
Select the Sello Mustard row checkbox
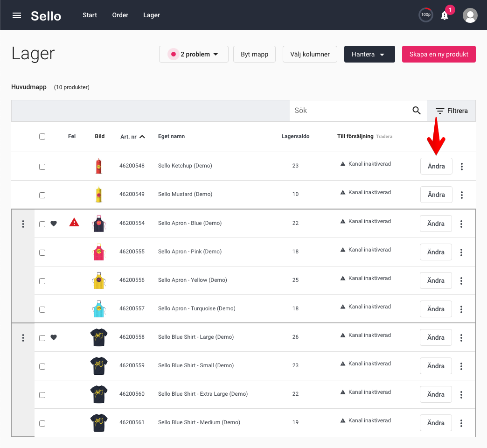pyautogui.click(x=42, y=195)
